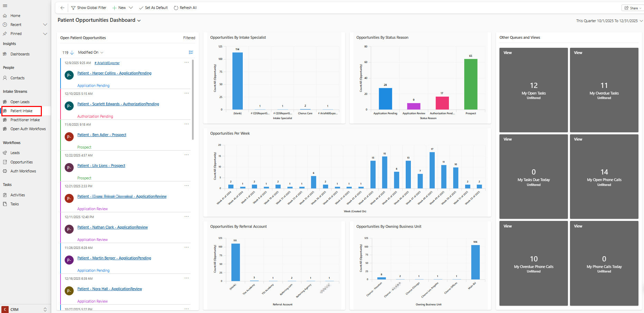Screen dimensions: 644x313
Task: Open more options for Harper Collins record
Action: [x=187, y=63]
